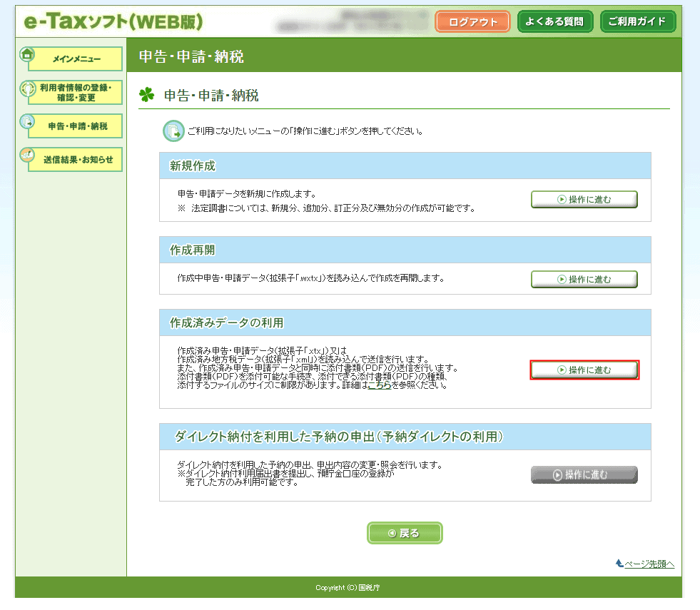Screen dimensions: 700x610
Task: Click the 作成中申告・申請データ description text
Action: (x=311, y=278)
